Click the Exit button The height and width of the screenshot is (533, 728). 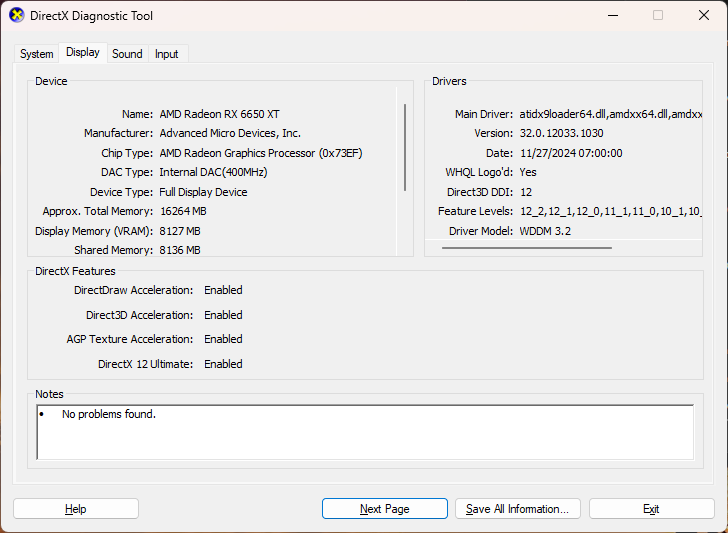[x=651, y=509]
